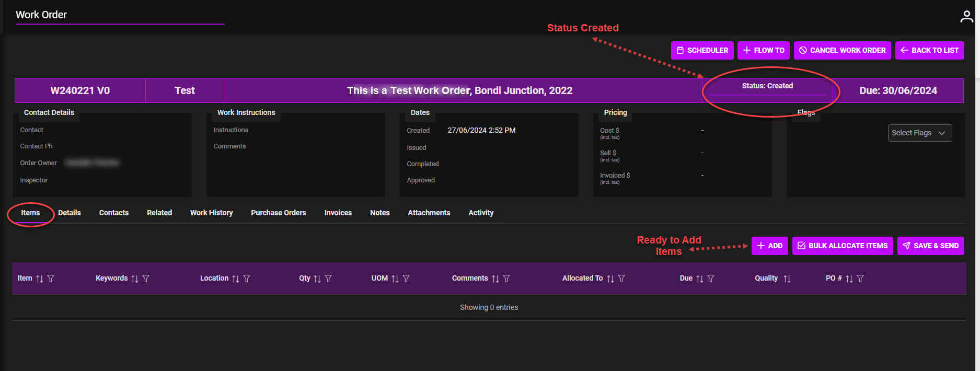Screen dimensions: 980x371
Task: Open the user profile icon
Action: (x=966, y=17)
